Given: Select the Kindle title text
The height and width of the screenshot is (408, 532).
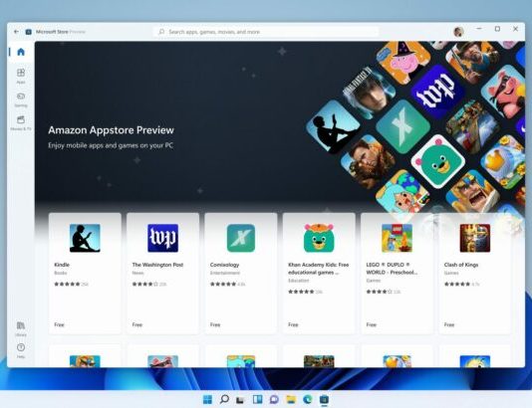Looking at the screenshot, I should tap(62, 265).
